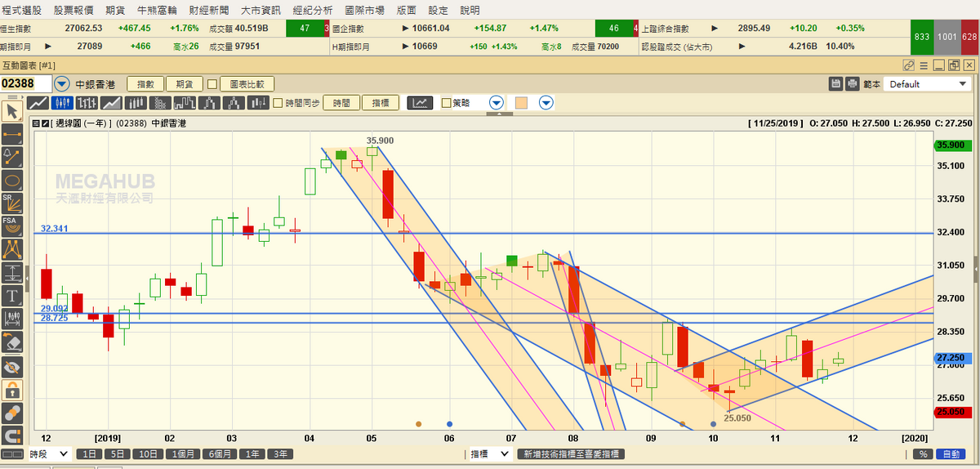Expand 國企指數 row arrow
Screen dimensions: 980x469
(x=406, y=28)
